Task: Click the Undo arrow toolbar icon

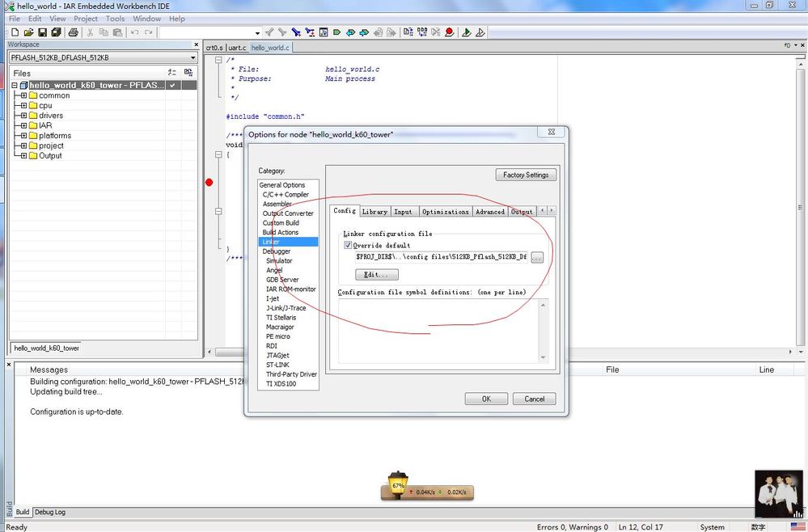Action: tap(134, 32)
